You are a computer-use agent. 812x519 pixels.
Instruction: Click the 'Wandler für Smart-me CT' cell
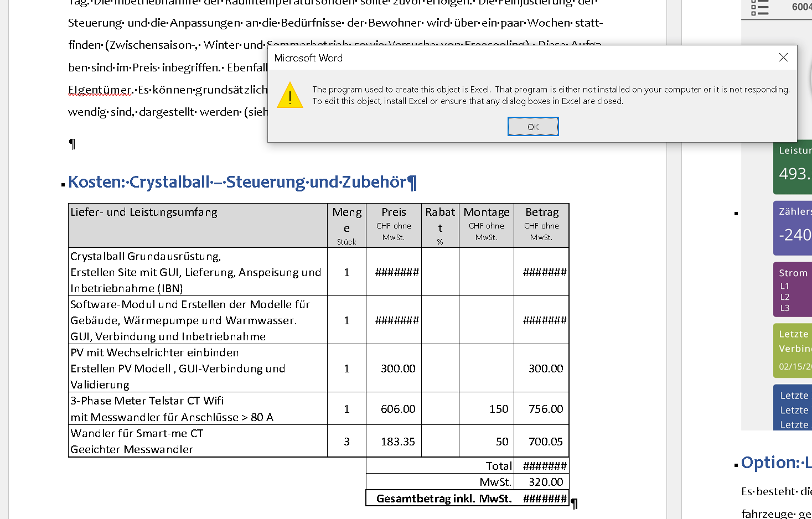click(x=198, y=441)
